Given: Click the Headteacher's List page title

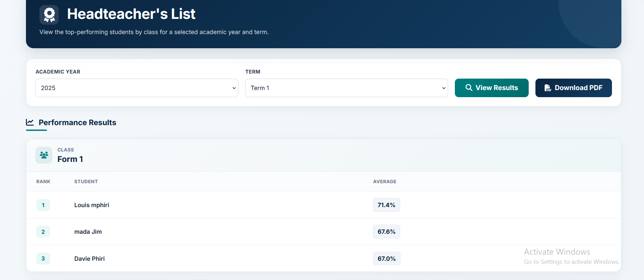Looking at the screenshot, I should tap(131, 14).
